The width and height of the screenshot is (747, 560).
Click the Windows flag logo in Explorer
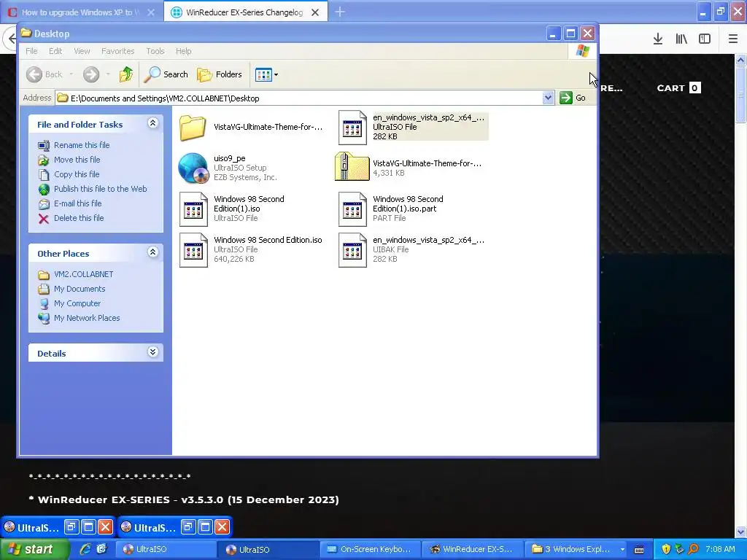pos(583,51)
